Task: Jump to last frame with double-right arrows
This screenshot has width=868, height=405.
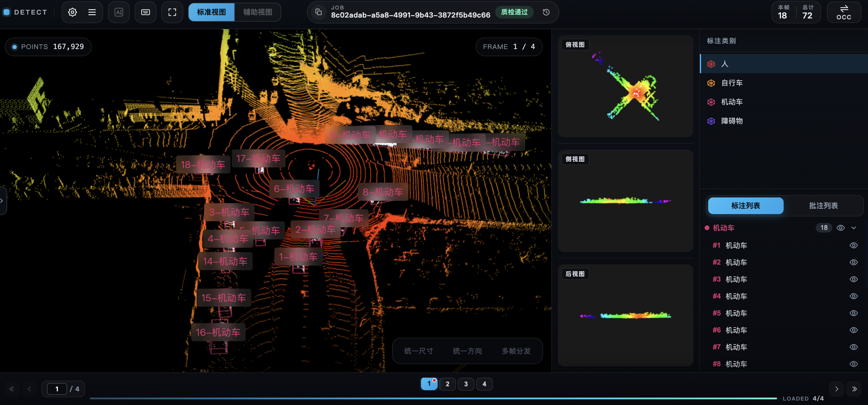Action: tap(854, 389)
